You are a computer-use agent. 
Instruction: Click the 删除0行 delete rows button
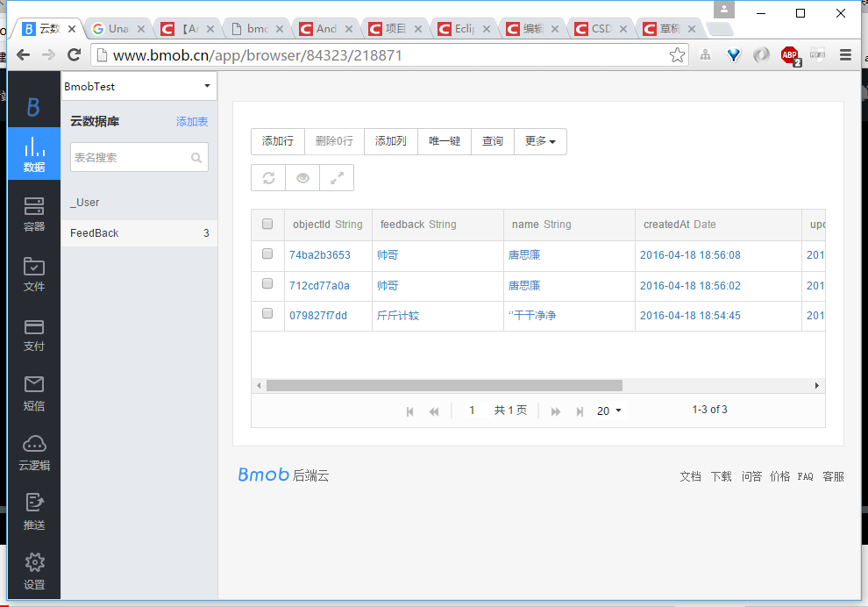pos(334,141)
